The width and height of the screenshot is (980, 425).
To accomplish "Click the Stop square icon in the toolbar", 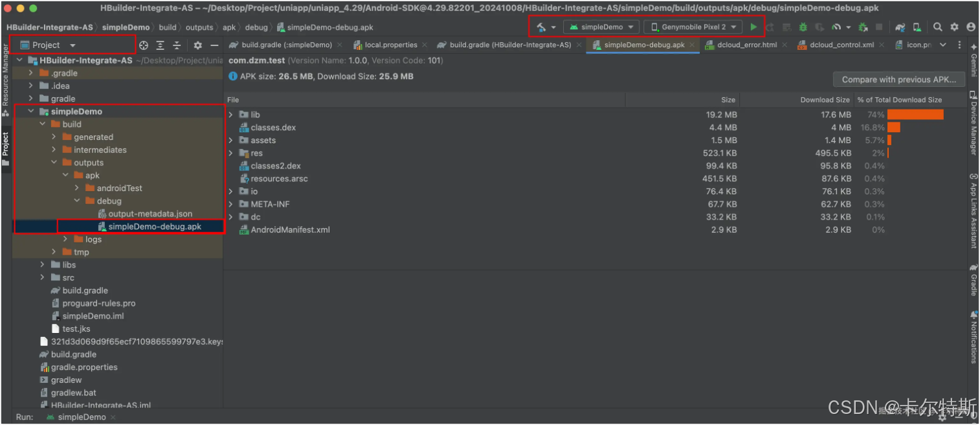I will [x=879, y=27].
